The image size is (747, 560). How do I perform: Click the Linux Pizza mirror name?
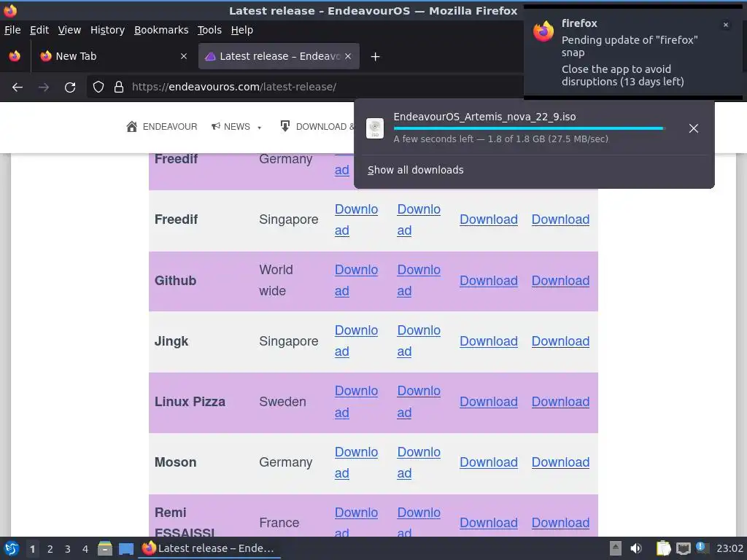click(190, 402)
